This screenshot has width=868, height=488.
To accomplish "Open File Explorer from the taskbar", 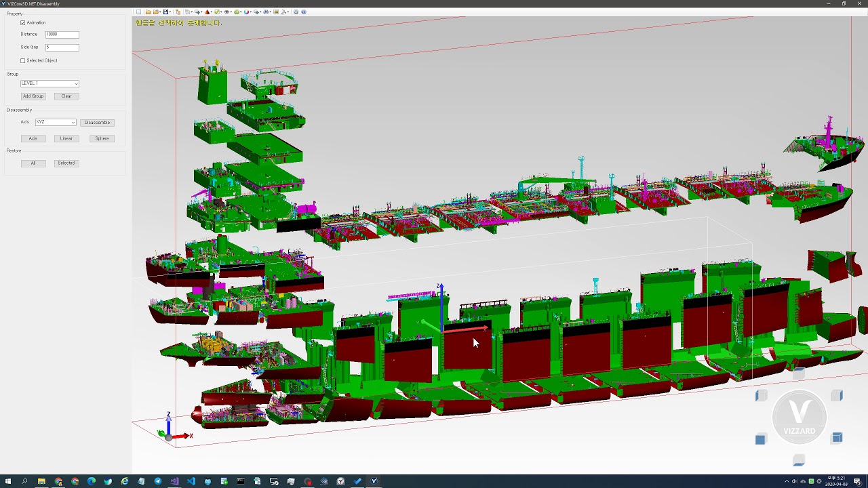I will [x=41, y=481].
